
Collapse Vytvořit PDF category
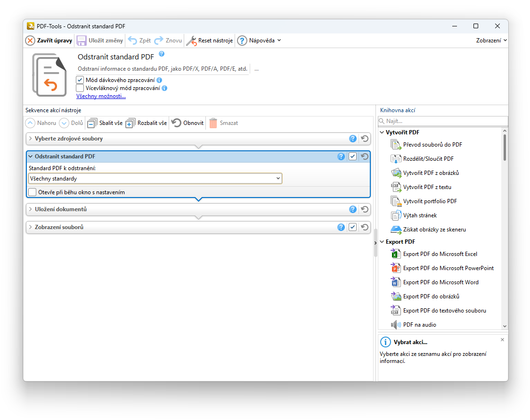[382, 132]
